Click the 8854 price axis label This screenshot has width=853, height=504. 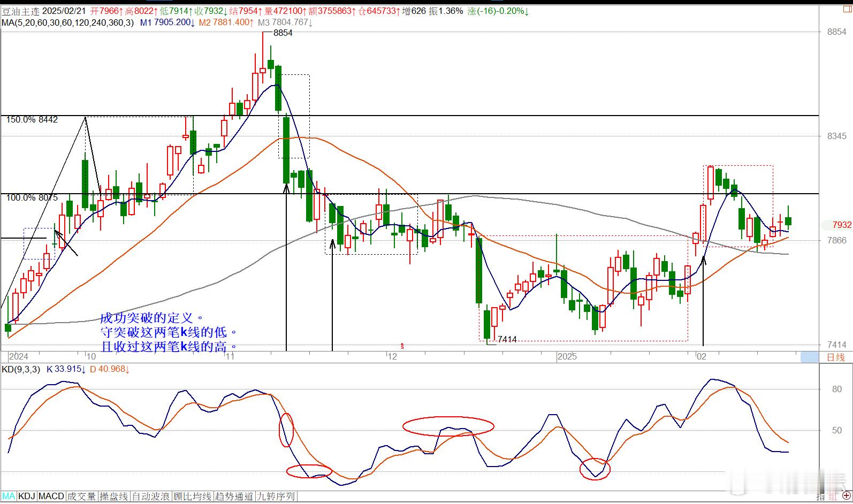pos(837,32)
